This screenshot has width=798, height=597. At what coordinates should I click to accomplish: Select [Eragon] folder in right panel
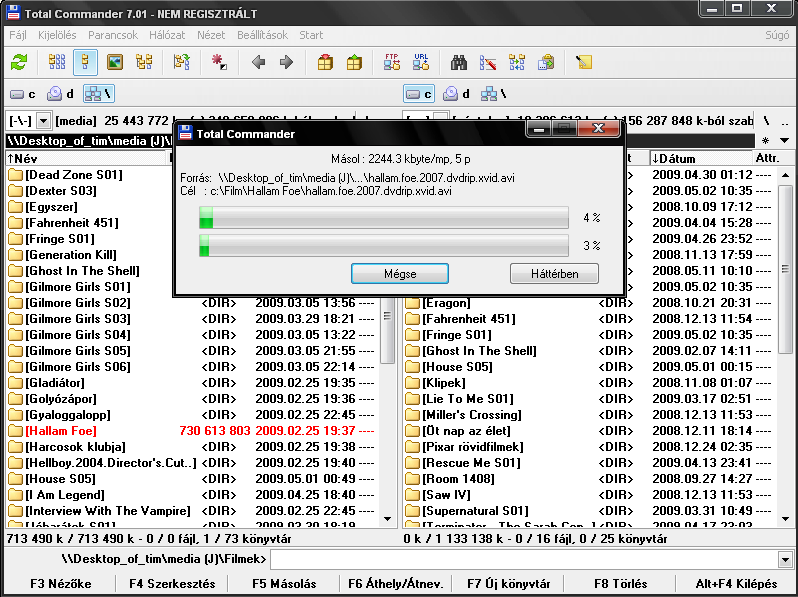click(x=589, y=303)
